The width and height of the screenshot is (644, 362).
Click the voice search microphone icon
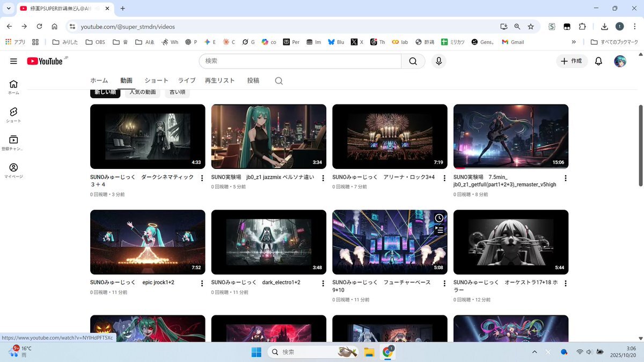(438, 61)
